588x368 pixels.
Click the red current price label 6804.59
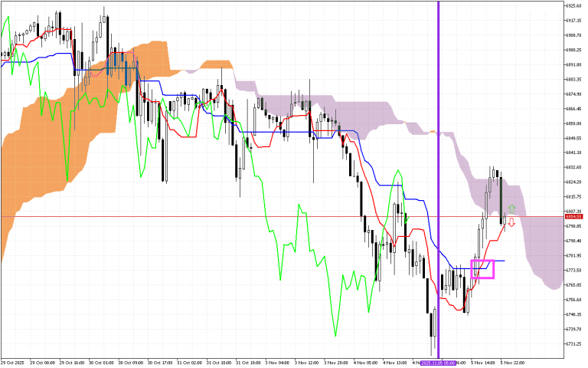point(573,217)
